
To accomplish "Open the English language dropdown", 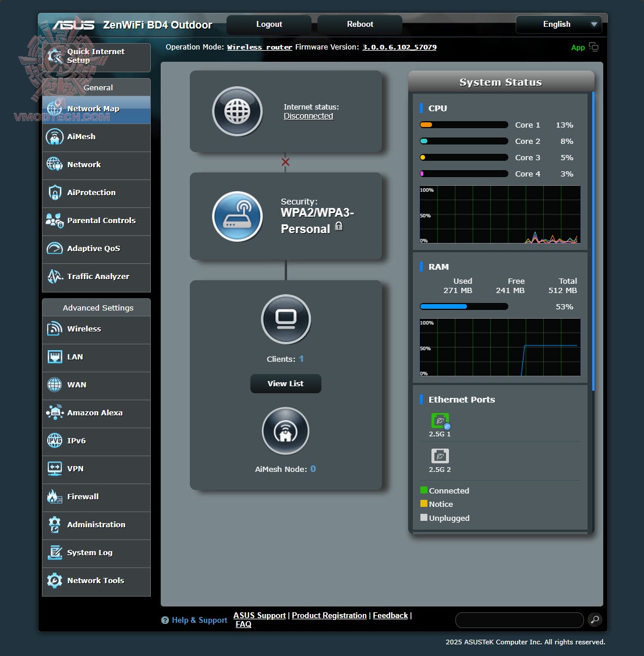I will (x=558, y=24).
